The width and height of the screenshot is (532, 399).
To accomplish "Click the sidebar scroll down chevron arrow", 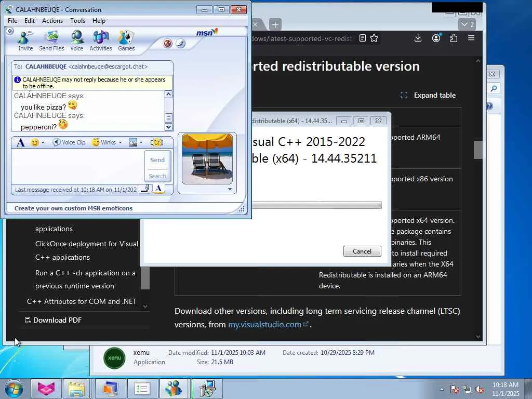I will click(x=145, y=306).
